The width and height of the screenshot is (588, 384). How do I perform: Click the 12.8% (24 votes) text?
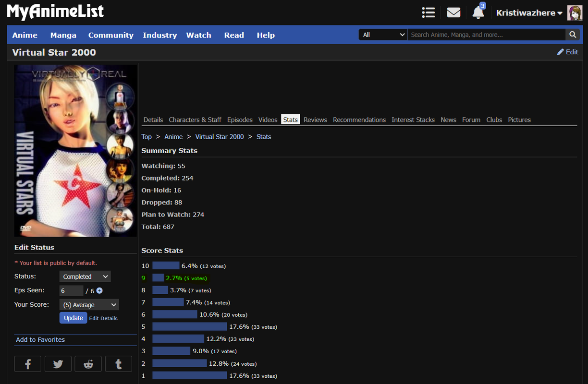(233, 363)
